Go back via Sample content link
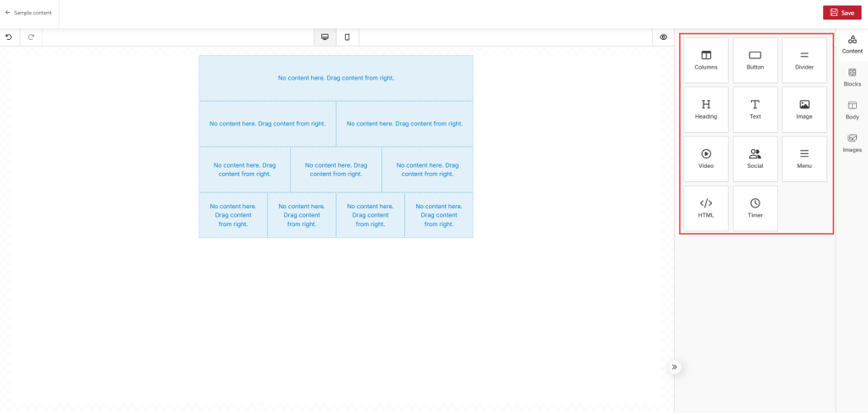The height and width of the screenshot is (415, 868). coord(29,13)
